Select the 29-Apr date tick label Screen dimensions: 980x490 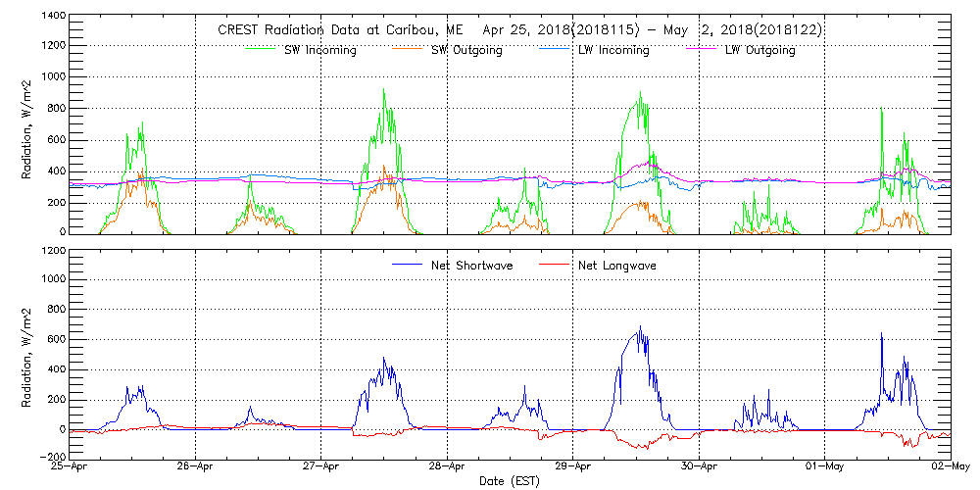point(573,467)
